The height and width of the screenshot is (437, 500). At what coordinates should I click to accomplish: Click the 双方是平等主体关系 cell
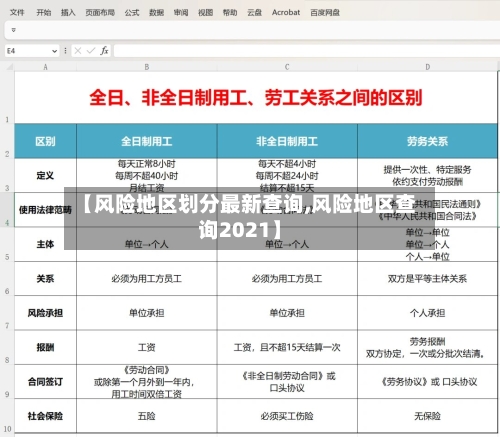click(x=427, y=278)
